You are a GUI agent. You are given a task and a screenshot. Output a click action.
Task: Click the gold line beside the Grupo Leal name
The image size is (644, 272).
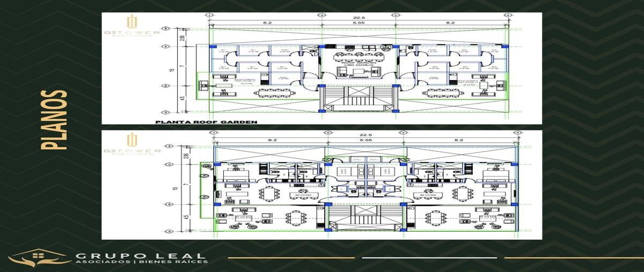(291, 258)
